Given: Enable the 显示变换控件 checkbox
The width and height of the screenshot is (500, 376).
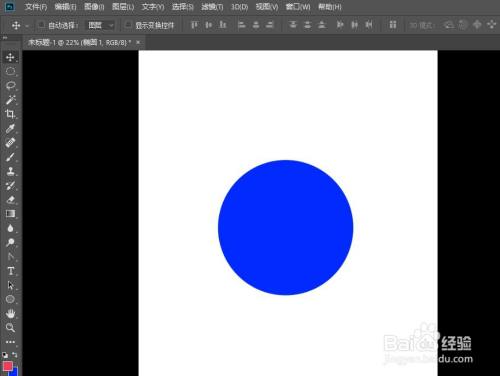Looking at the screenshot, I should (x=128, y=25).
